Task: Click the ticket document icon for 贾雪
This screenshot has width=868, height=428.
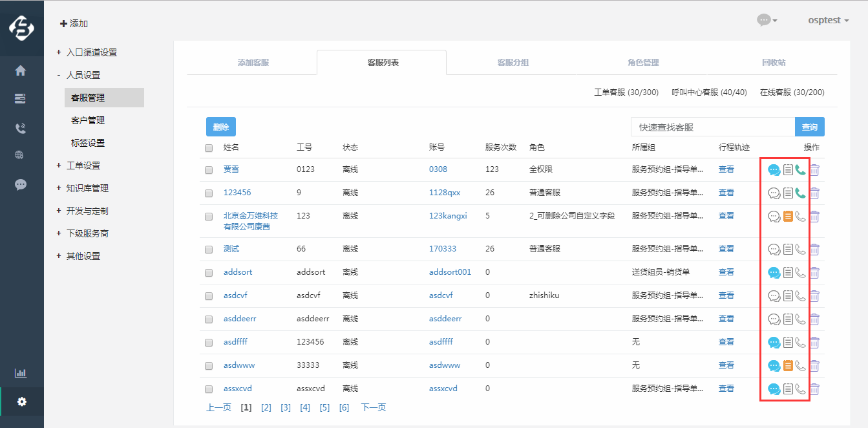Action: coord(788,170)
